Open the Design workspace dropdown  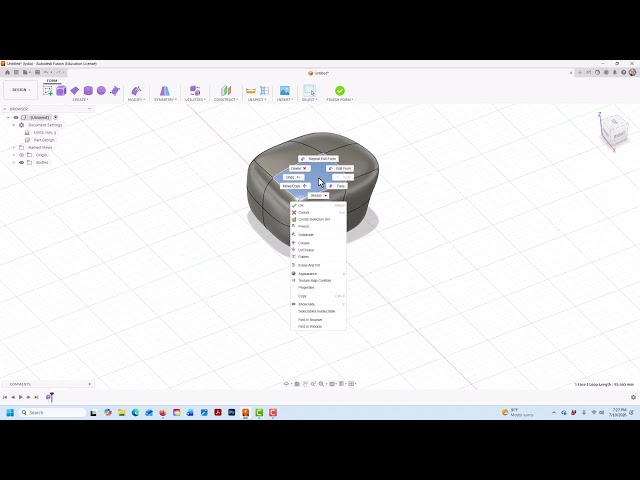[x=20, y=90]
